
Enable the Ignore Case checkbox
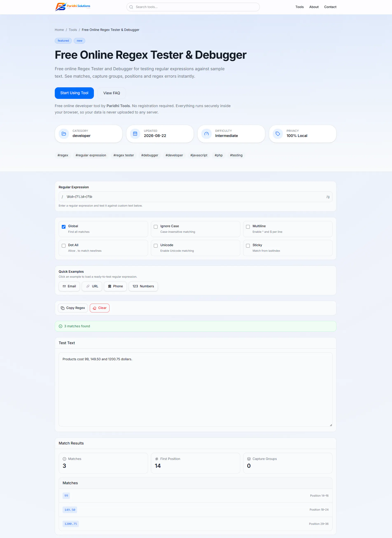coord(156,227)
